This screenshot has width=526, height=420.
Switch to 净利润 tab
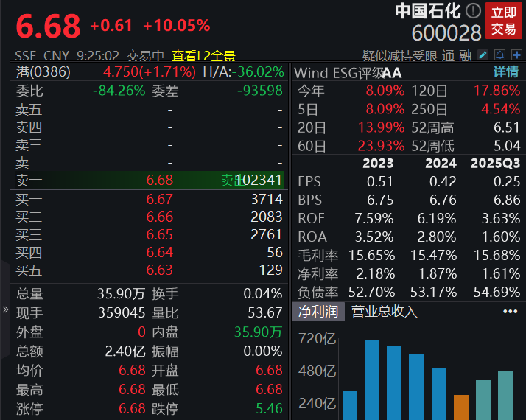click(318, 311)
